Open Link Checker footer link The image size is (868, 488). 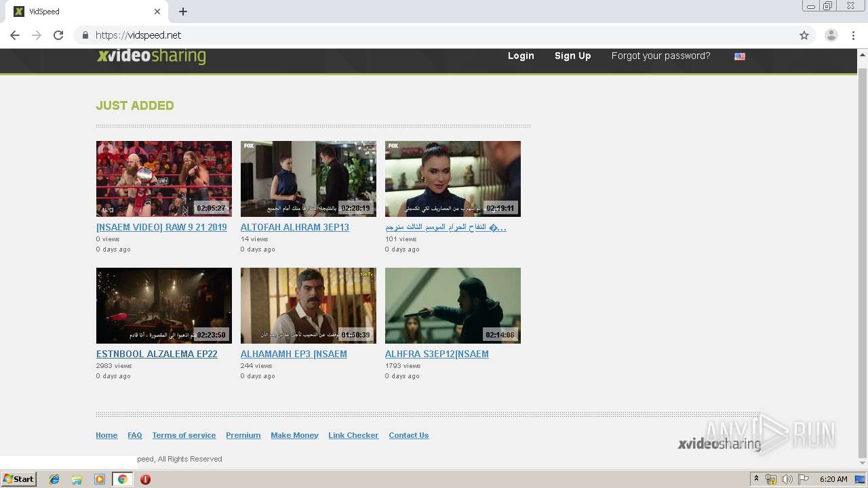pos(353,435)
